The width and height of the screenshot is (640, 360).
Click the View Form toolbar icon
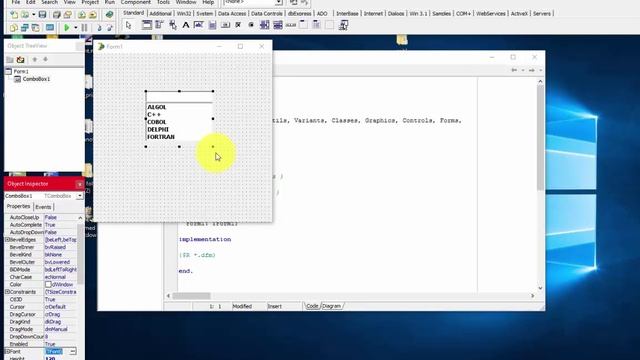(25, 28)
